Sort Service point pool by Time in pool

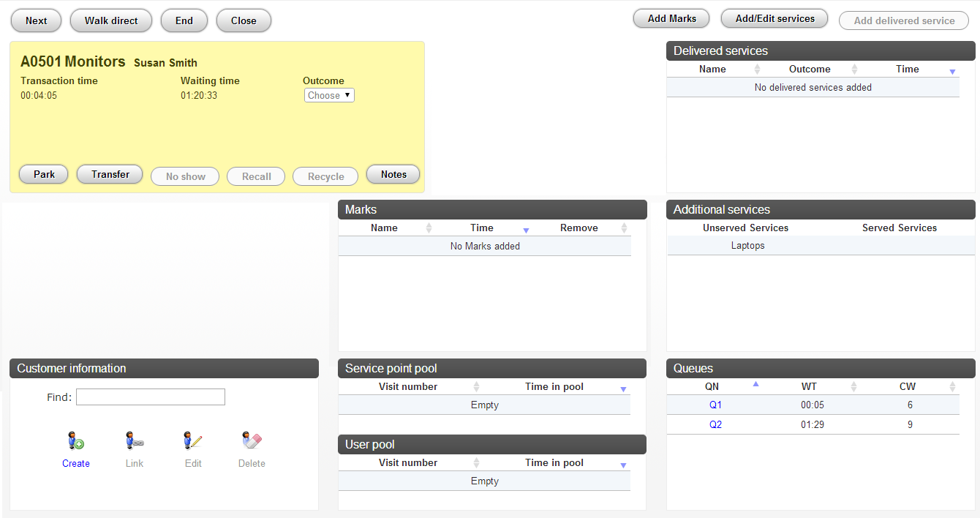tap(623, 389)
